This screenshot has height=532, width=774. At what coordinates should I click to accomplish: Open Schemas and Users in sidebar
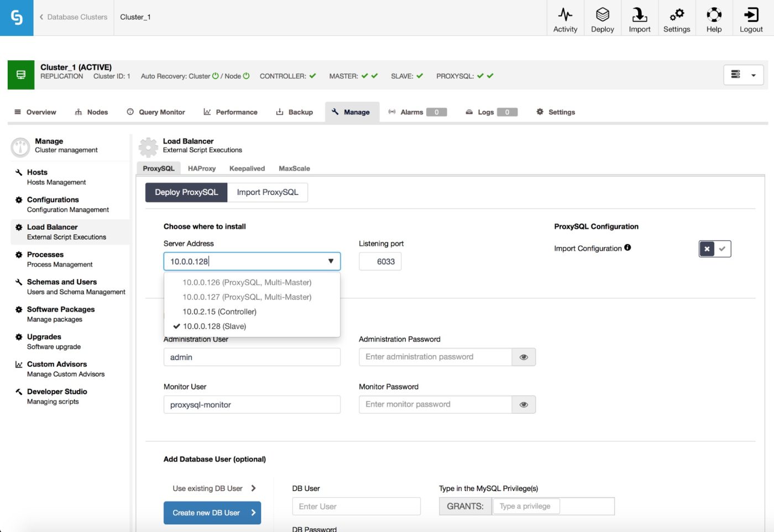[62, 282]
